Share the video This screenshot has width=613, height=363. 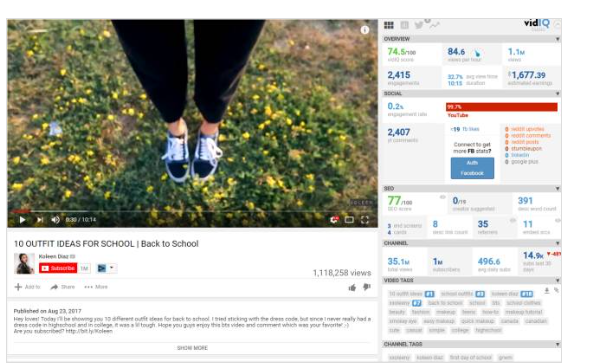click(63, 287)
